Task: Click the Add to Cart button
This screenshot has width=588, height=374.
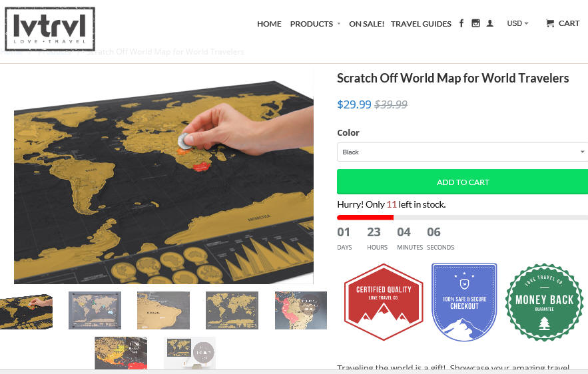Action: [462, 182]
